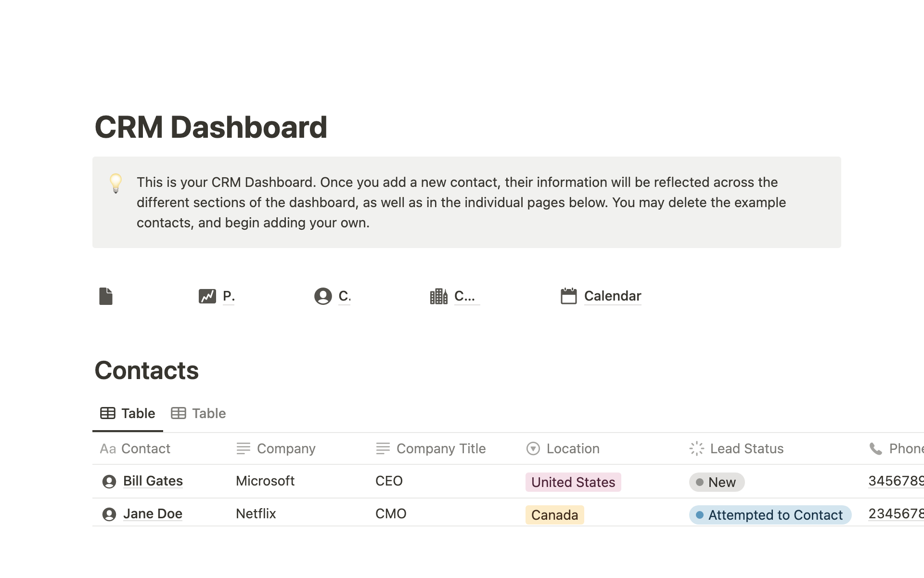Open the Bill Gates contact page
This screenshot has width=924, height=578.
point(153,481)
